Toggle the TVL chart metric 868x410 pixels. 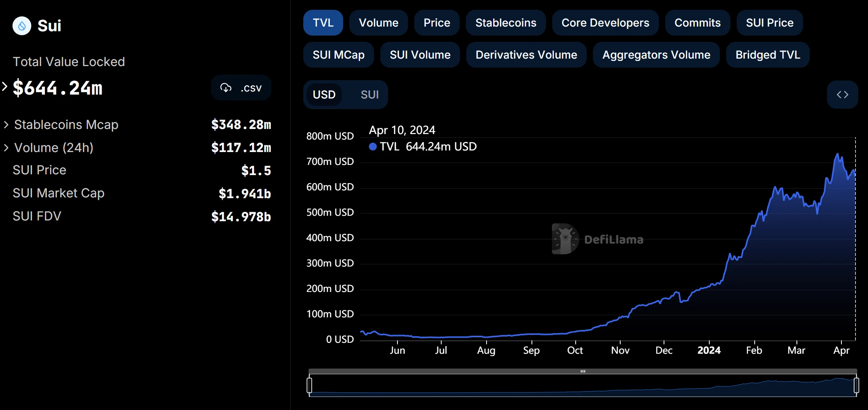[323, 23]
